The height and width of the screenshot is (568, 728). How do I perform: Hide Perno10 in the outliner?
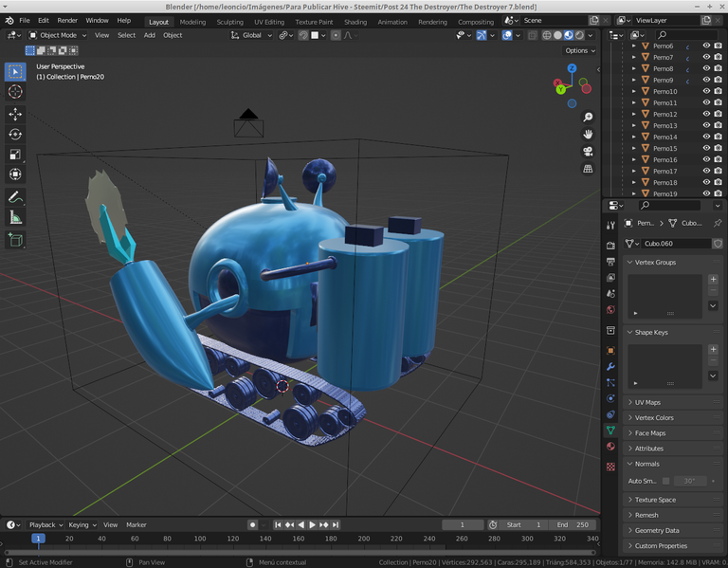click(706, 91)
